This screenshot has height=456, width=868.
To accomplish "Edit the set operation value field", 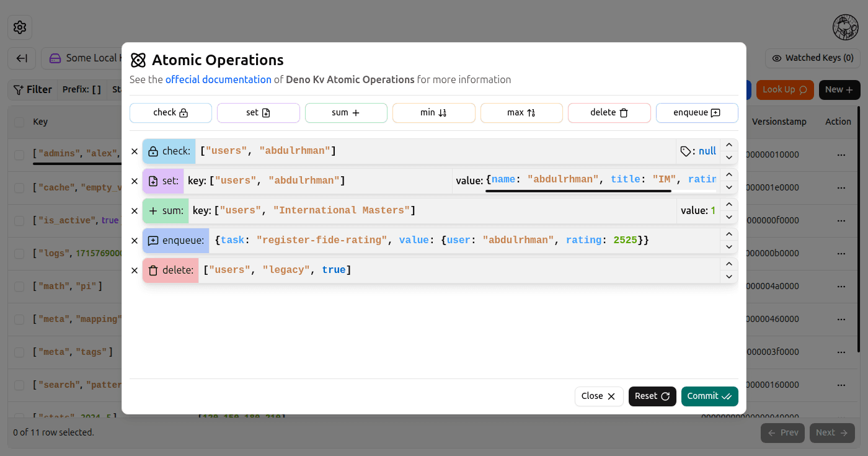I will (x=586, y=181).
